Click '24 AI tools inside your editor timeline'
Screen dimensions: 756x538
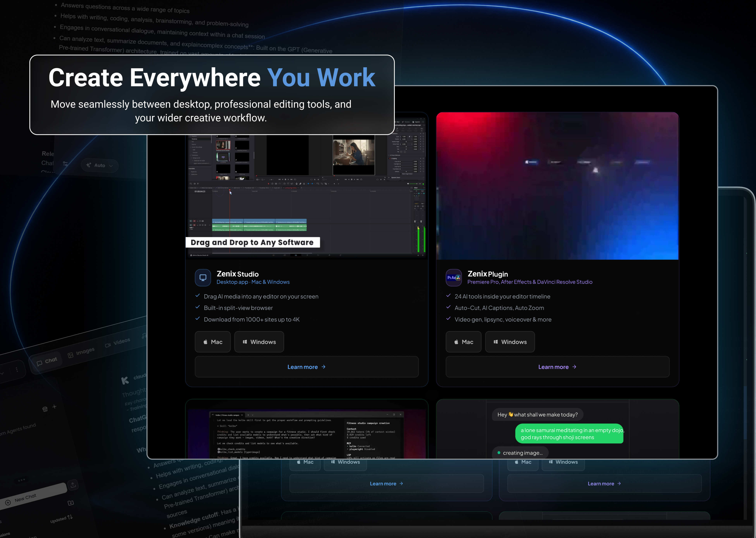tap(502, 296)
